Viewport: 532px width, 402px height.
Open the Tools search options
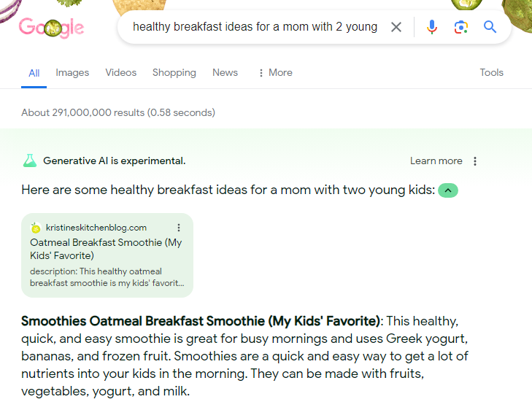(x=491, y=73)
